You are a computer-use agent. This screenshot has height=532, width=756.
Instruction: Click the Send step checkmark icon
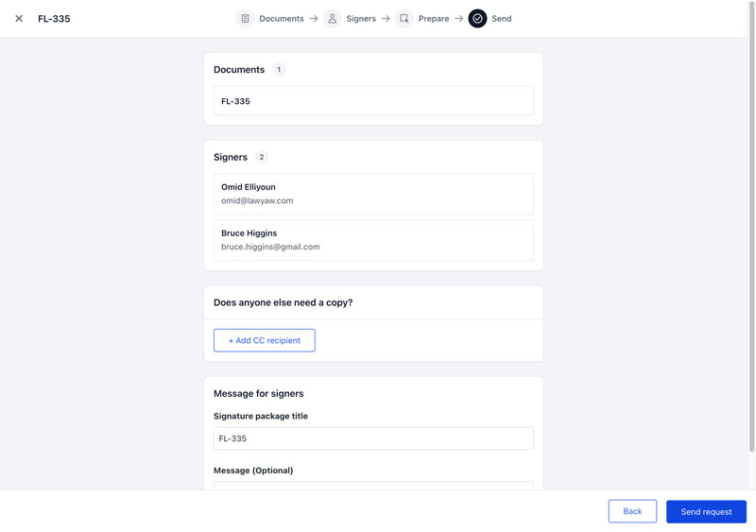click(477, 19)
